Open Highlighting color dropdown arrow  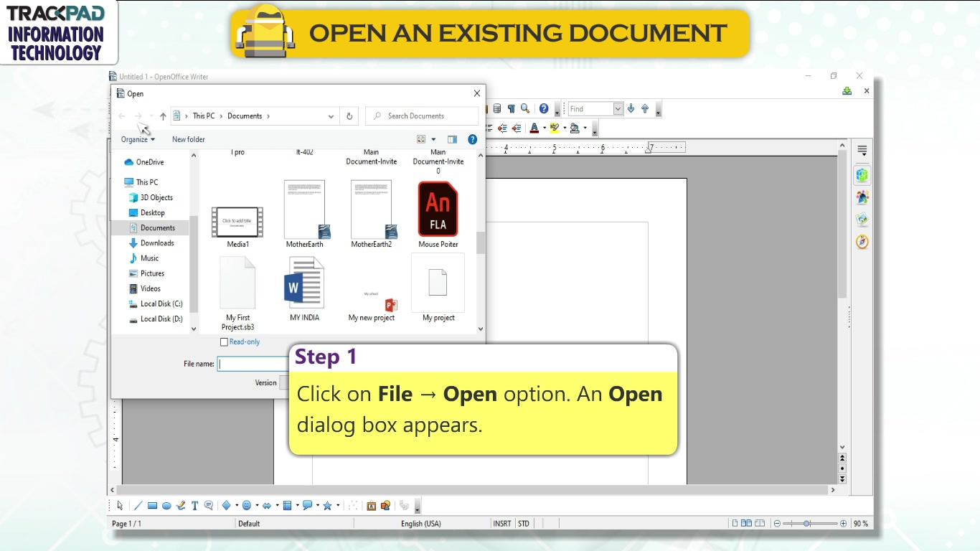[x=565, y=128]
